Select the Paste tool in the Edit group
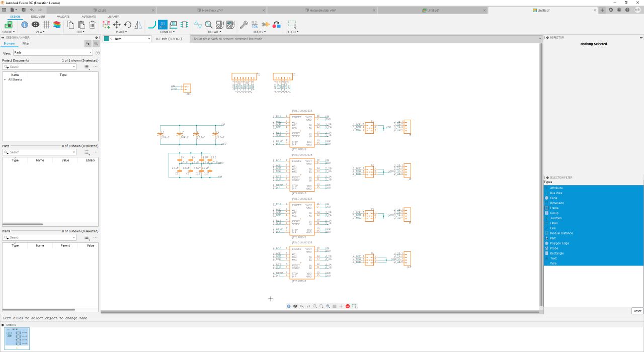Image resolution: width=644 pixels, height=352 pixels. pyautogui.click(x=82, y=24)
